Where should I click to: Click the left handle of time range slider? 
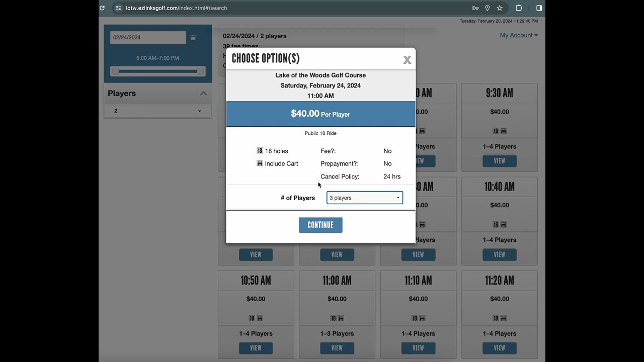pyautogui.click(x=115, y=71)
